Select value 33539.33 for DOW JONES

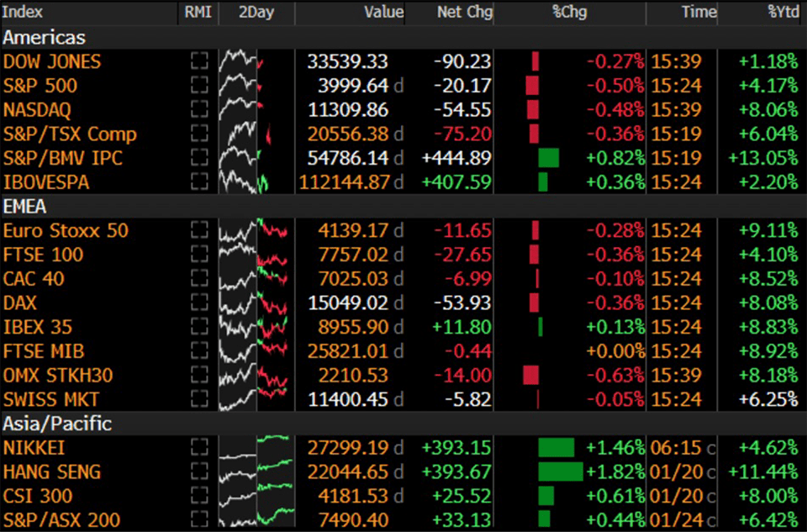click(x=347, y=61)
